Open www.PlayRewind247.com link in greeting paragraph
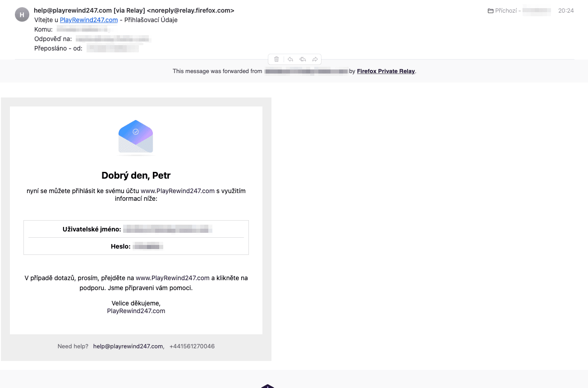 pyautogui.click(x=178, y=191)
